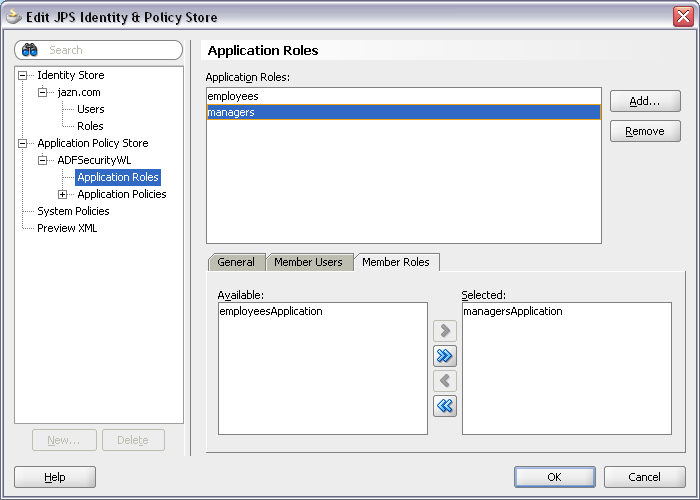Collapse the Application Policy Store node
Screen dimensions: 700x500
(x=22, y=143)
